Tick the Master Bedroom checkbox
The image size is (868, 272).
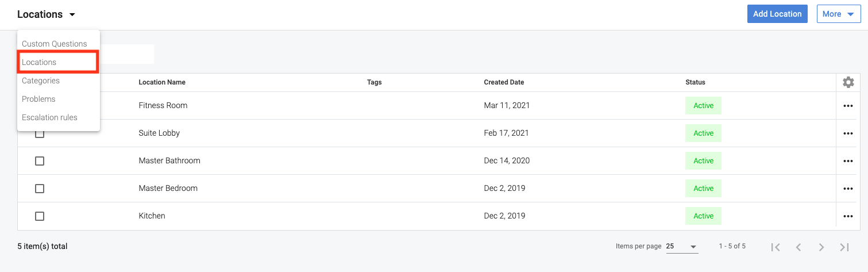40,189
